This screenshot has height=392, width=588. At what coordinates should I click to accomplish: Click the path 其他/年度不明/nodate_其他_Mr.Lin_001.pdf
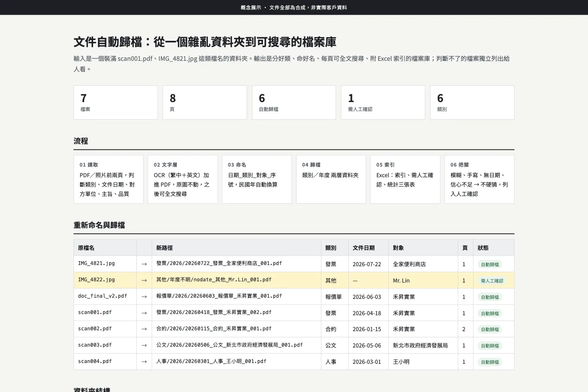click(x=214, y=280)
